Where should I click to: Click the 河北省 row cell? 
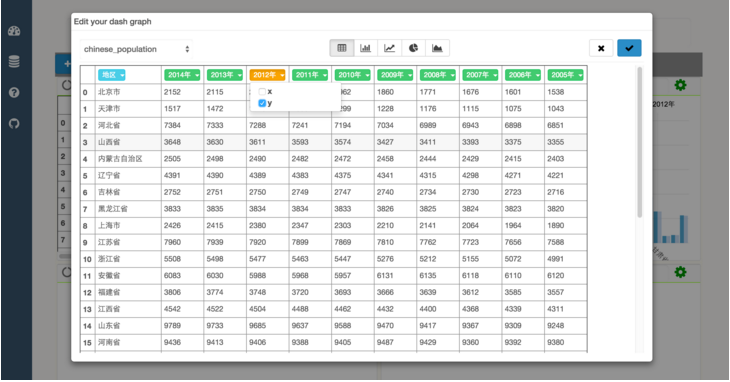128,126
